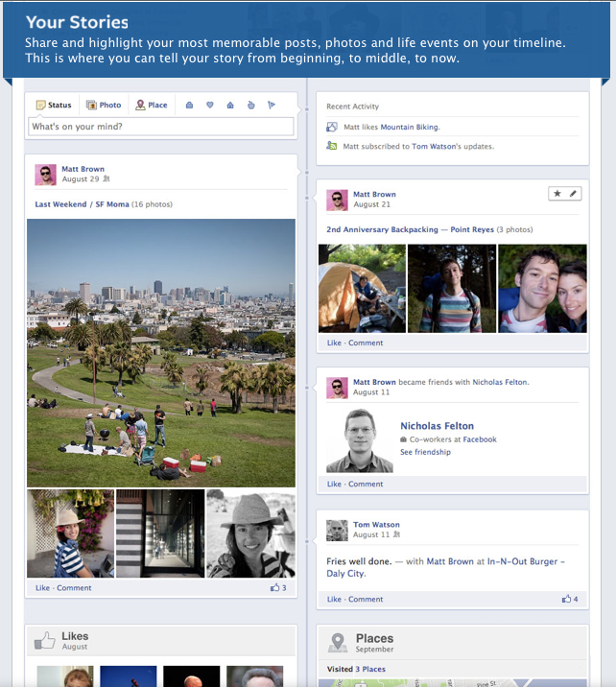Open the tent camping photo thumbnail
Image resolution: width=616 pixels, height=687 pixels.
click(362, 288)
